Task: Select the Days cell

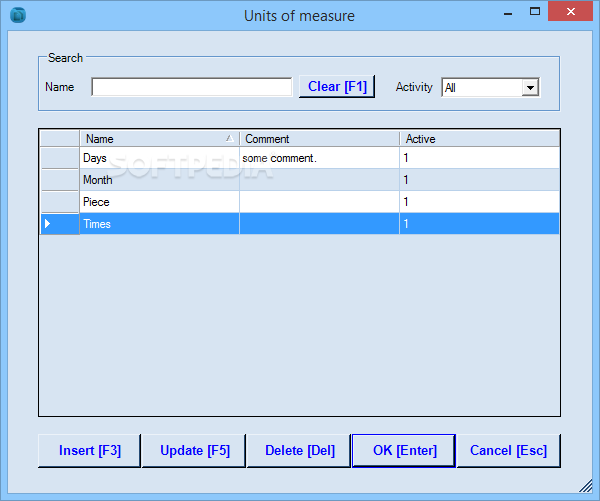Action: click(160, 158)
